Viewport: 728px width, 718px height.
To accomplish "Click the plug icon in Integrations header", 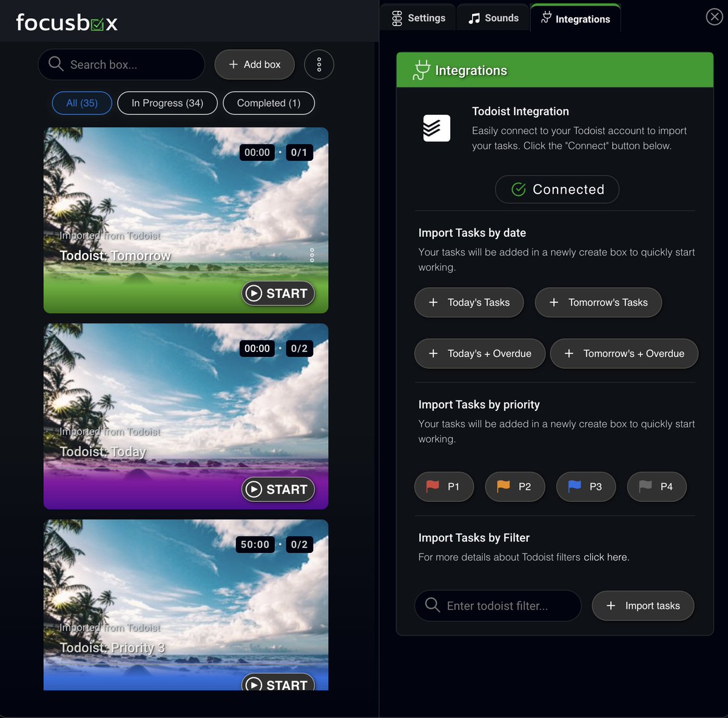I will [x=421, y=70].
